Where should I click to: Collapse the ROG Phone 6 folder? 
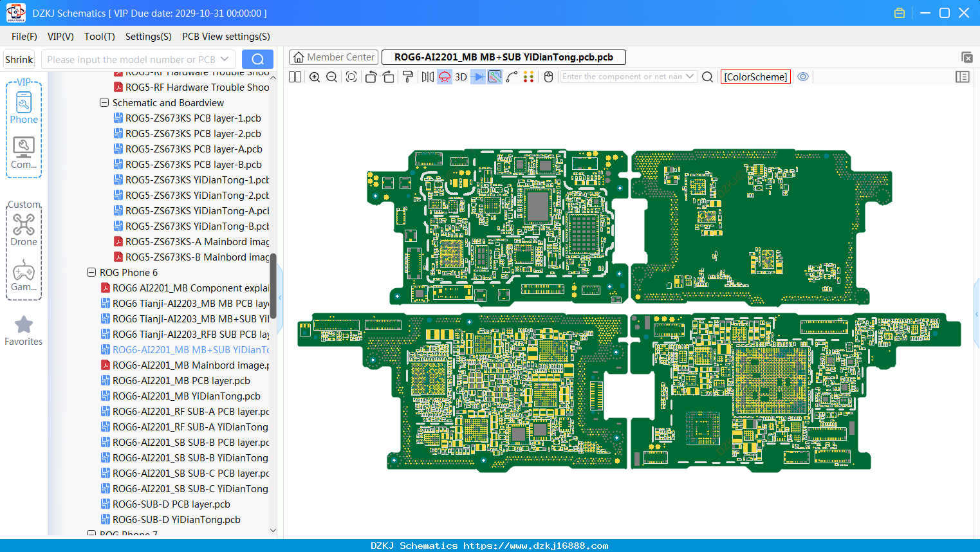coord(91,273)
